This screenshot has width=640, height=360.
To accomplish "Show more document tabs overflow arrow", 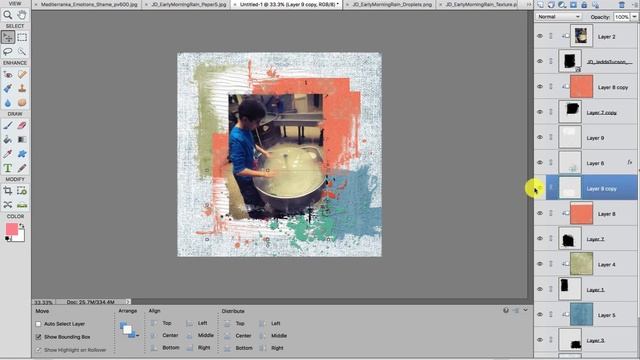I will coord(529,4).
